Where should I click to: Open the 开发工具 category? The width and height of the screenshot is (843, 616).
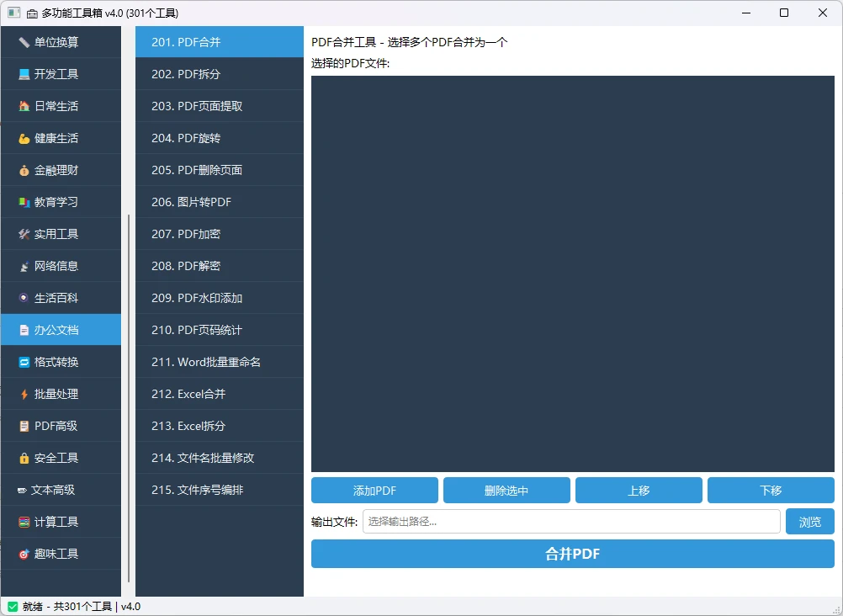click(x=61, y=74)
